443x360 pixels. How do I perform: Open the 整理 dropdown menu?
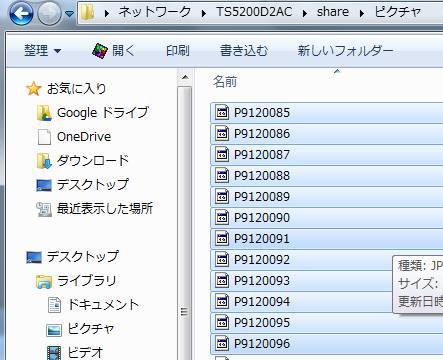43,51
